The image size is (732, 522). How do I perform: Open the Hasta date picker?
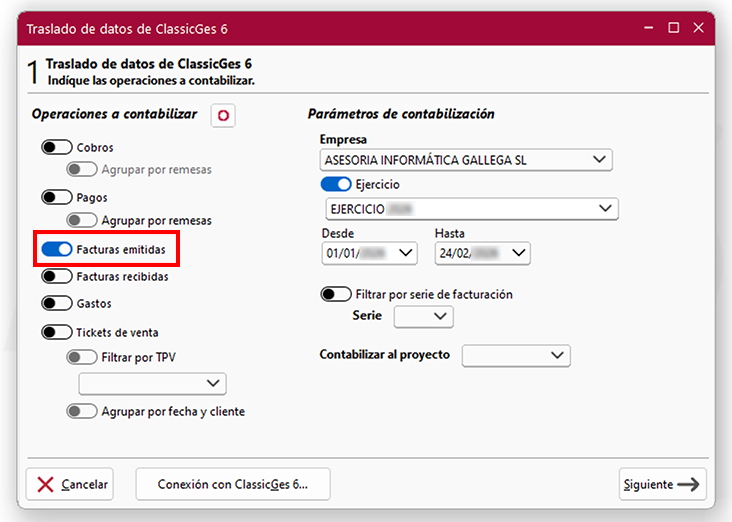pyautogui.click(x=482, y=253)
